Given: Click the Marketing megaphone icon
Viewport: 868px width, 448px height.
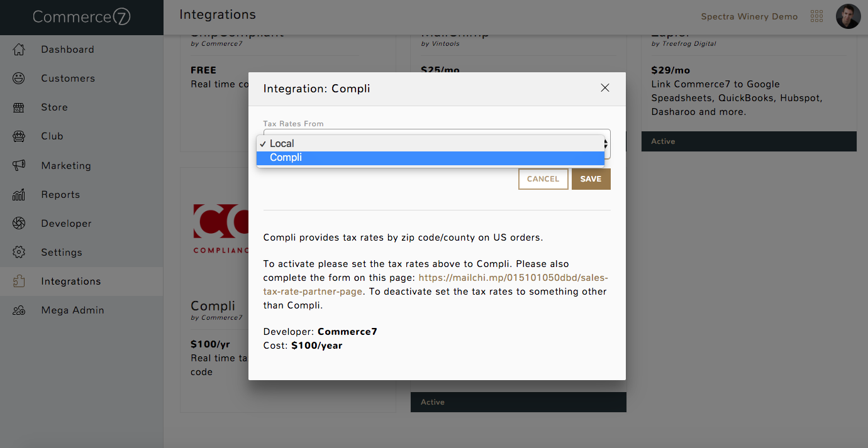Looking at the screenshot, I should 19,166.
